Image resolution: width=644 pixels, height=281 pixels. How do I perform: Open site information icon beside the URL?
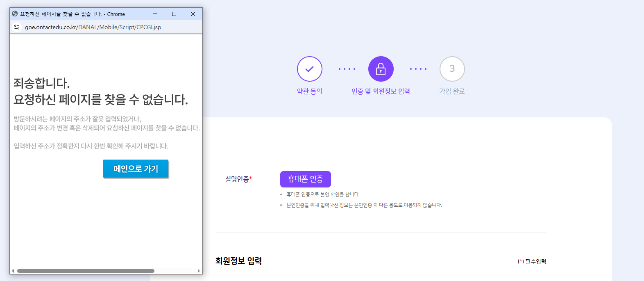point(17,27)
